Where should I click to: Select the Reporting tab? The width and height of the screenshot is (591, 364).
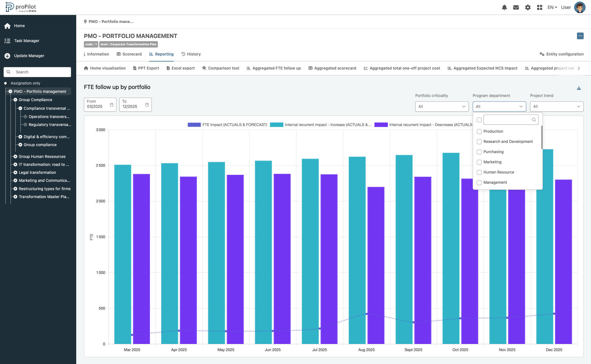coord(161,54)
